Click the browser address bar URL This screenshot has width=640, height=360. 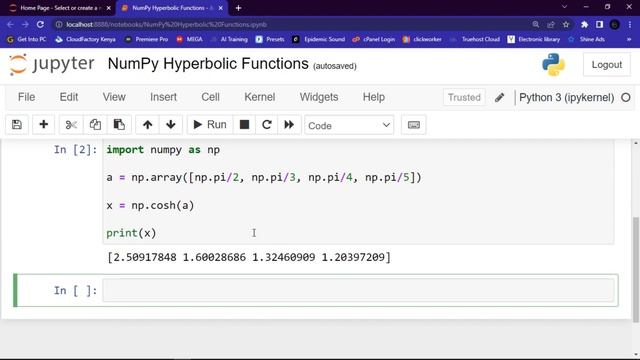coord(167,24)
